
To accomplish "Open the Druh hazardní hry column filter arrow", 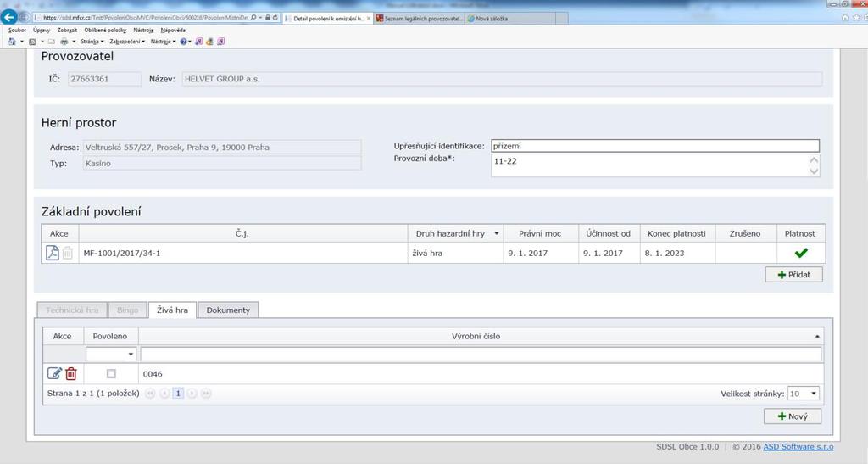I will [x=497, y=233].
